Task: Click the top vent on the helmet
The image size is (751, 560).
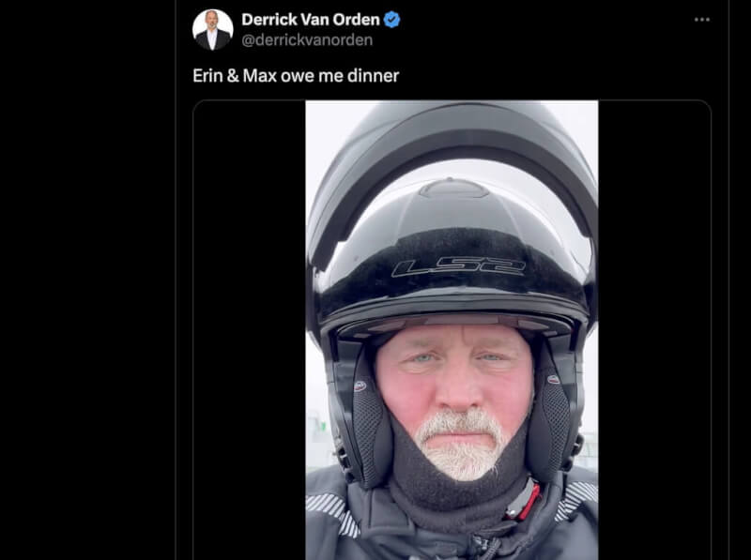Action: [x=453, y=189]
